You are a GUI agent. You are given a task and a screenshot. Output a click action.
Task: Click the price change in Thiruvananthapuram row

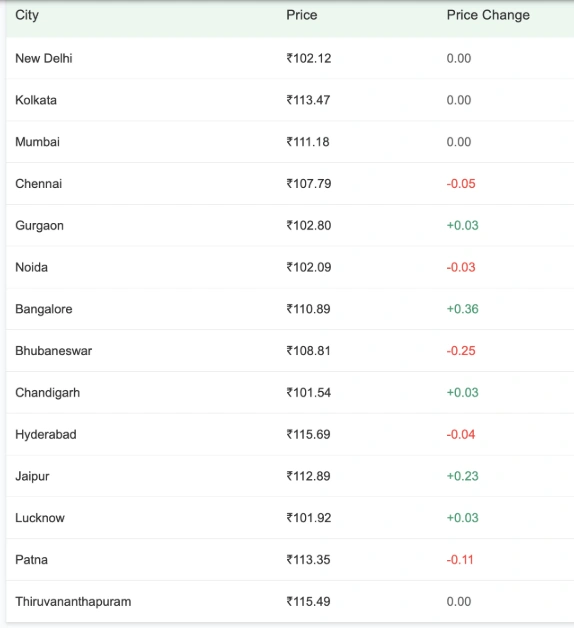[x=459, y=602]
